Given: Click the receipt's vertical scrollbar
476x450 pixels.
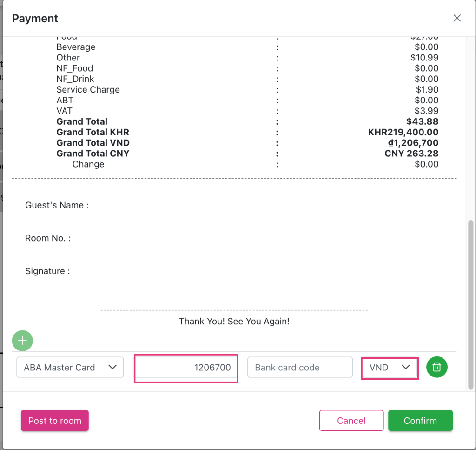Looking at the screenshot, I should pyautogui.click(x=471, y=302).
